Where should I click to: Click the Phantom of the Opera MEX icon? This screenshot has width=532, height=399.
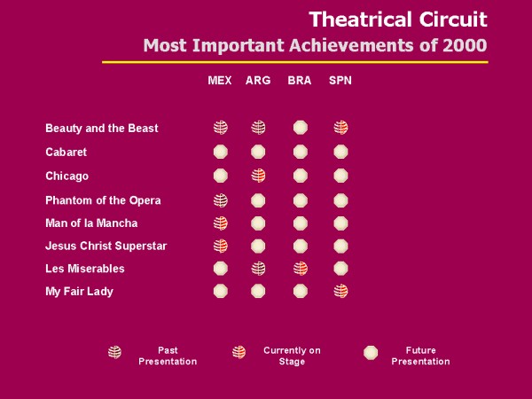220,200
